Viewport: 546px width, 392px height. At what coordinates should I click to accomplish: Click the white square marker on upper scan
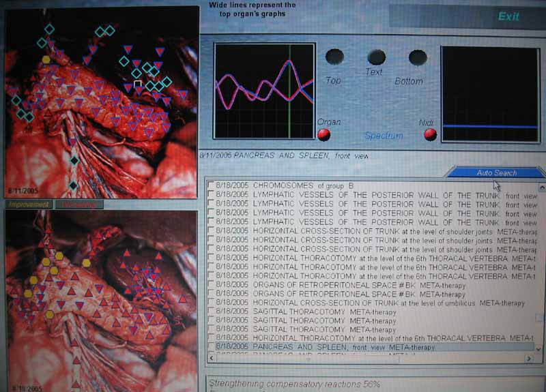click(139, 84)
